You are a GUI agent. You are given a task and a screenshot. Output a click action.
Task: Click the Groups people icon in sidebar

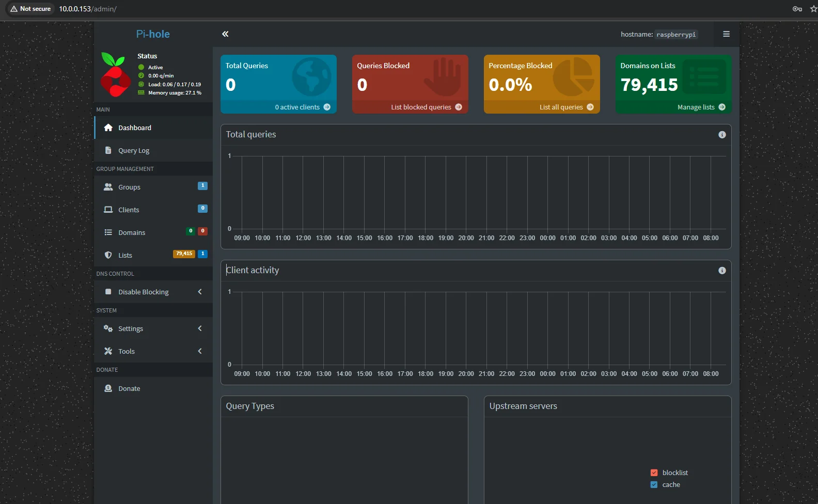coord(108,187)
